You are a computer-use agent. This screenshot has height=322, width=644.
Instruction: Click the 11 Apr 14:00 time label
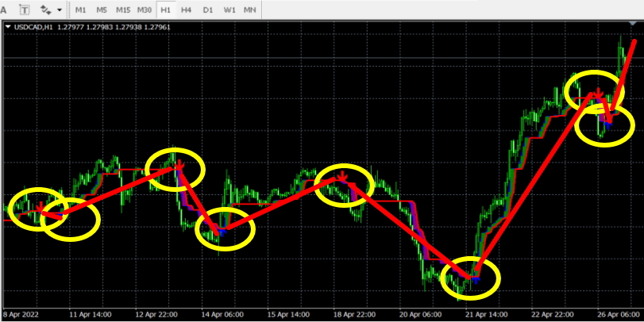coord(90,315)
